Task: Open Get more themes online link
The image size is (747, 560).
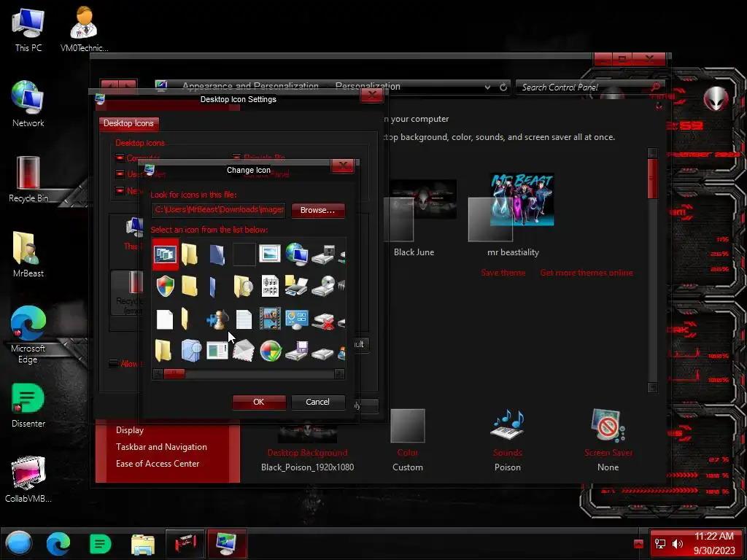Action: pyautogui.click(x=587, y=273)
